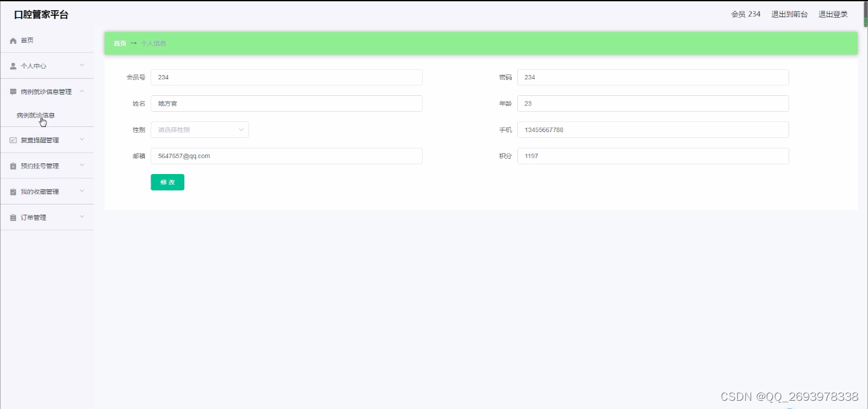Click the document icon beside 订单管理
This screenshot has height=409, width=868.
[13, 218]
